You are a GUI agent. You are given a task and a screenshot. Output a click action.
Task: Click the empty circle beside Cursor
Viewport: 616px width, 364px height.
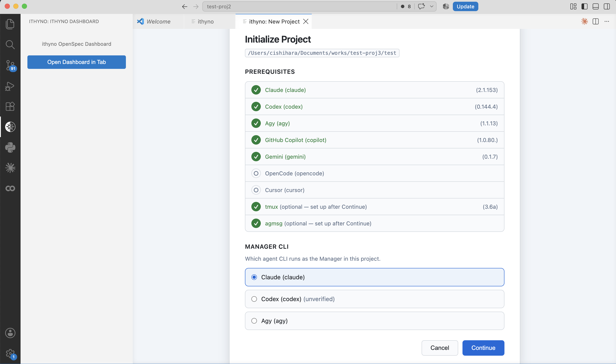[x=256, y=190]
